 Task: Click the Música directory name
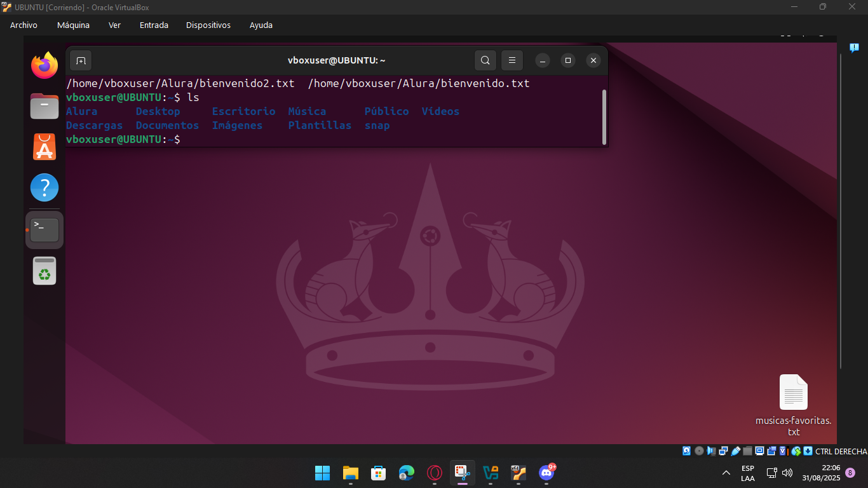point(308,111)
